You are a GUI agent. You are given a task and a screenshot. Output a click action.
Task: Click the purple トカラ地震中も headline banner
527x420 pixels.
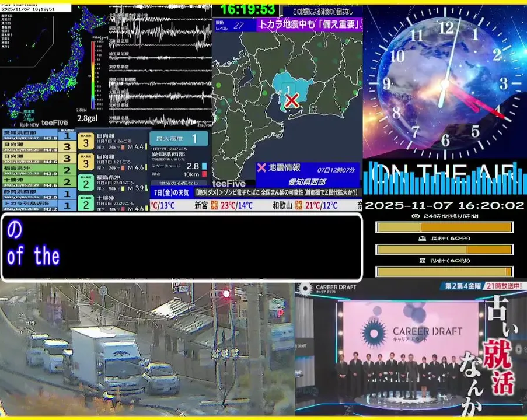pos(309,24)
